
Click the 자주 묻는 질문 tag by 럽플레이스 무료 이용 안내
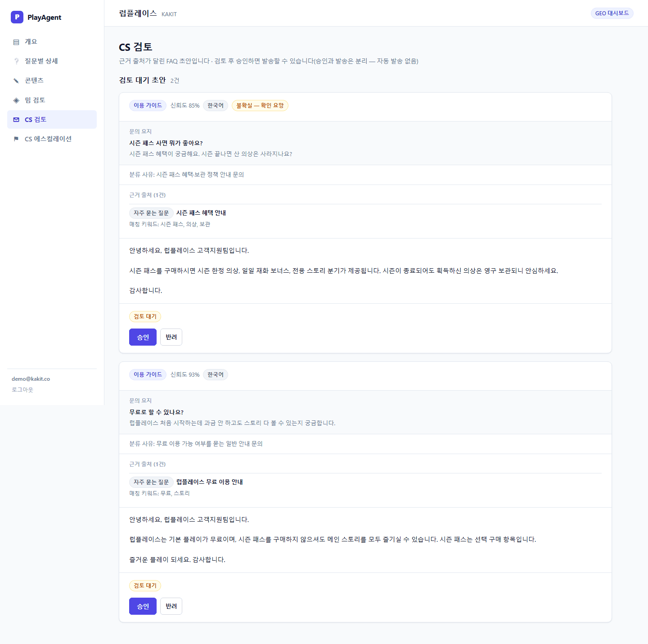click(x=151, y=482)
